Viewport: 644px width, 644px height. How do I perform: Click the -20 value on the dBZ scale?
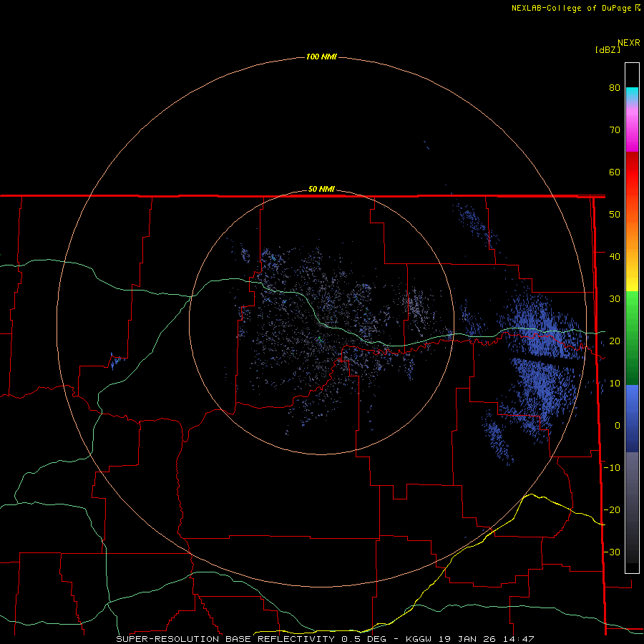pos(612,510)
